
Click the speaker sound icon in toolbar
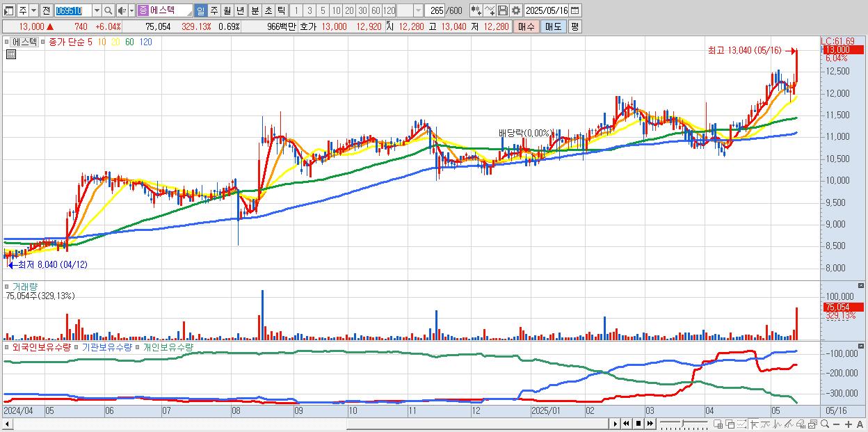pyautogui.click(x=122, y=10)
